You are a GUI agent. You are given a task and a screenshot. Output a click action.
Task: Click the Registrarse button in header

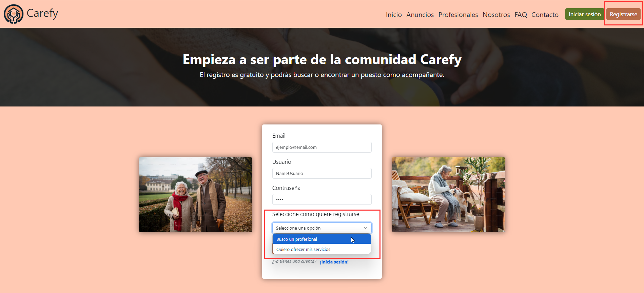pyautogui.click(x=623, y=14)
